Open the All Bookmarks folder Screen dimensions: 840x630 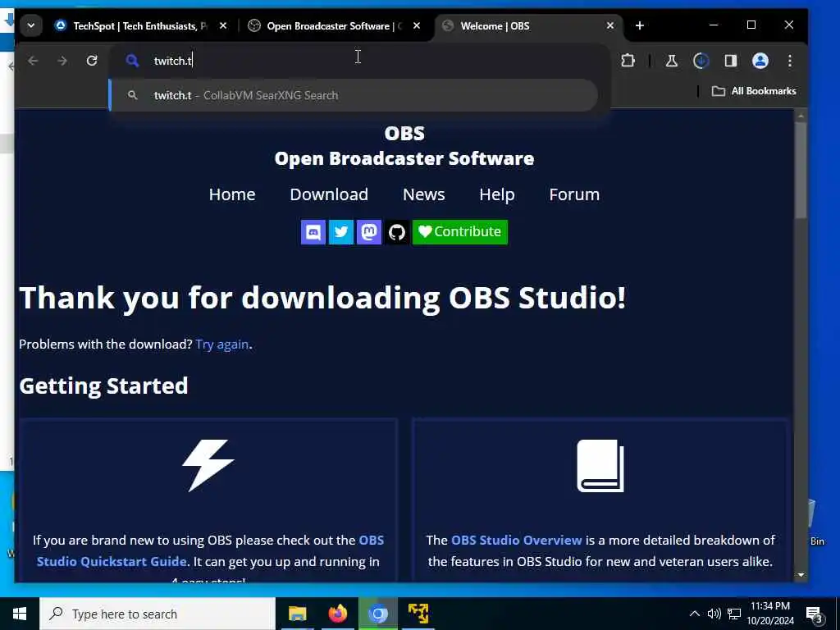[x=754, y=91]
